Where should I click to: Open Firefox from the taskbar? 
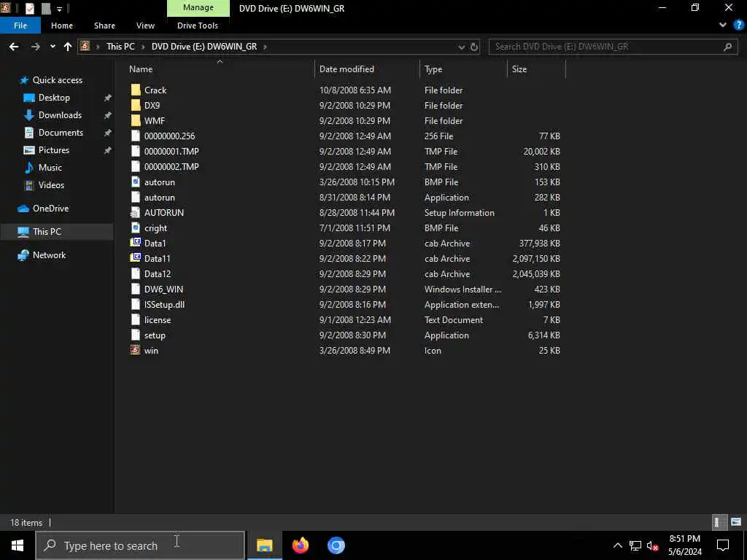(301, 545)
